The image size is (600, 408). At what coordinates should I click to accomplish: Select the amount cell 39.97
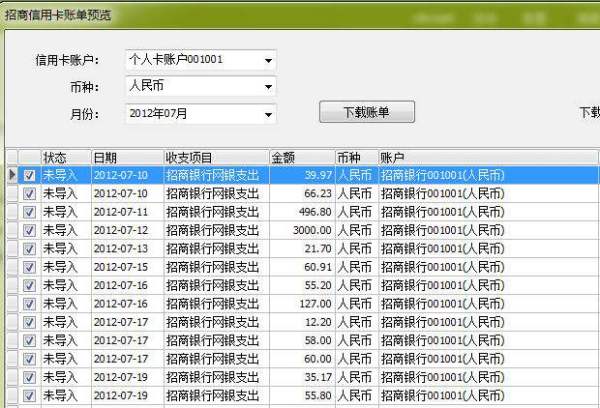302,175
